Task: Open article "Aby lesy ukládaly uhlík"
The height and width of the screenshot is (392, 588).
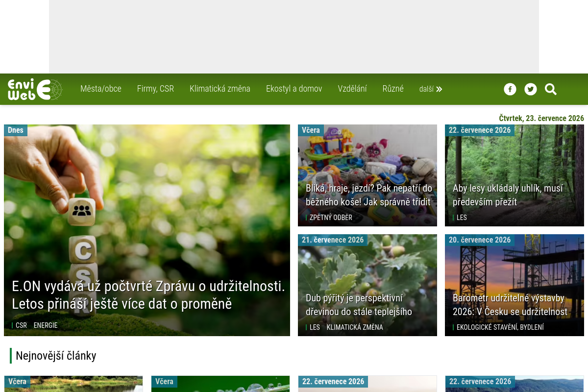Action: point(508,195)
